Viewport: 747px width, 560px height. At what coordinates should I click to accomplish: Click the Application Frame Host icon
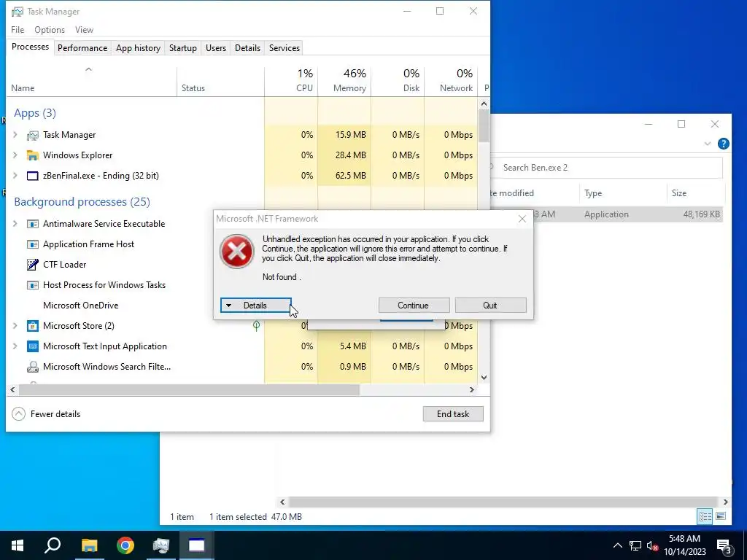pos(32,244)
